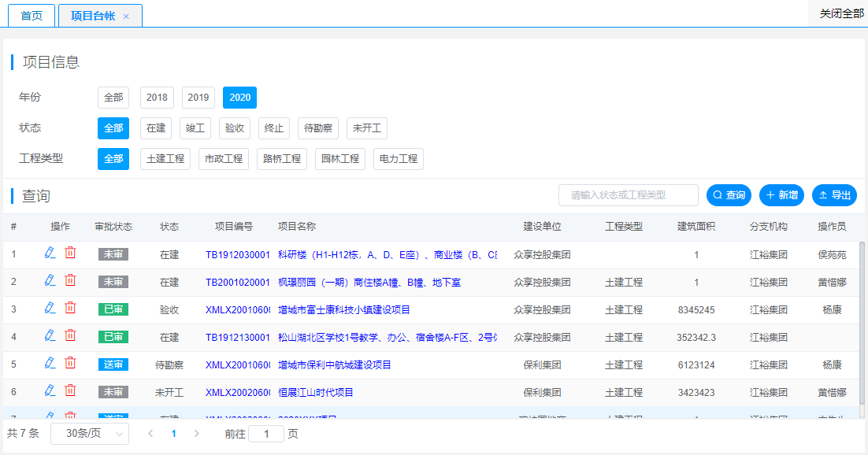Choose the 终止 status filter

[274, 128]
